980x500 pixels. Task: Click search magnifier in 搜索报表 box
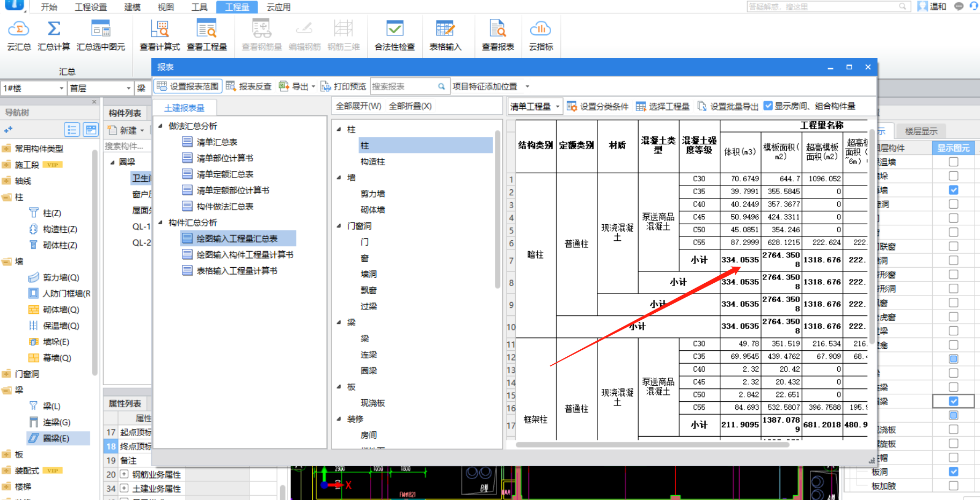(x=441, y=86)
